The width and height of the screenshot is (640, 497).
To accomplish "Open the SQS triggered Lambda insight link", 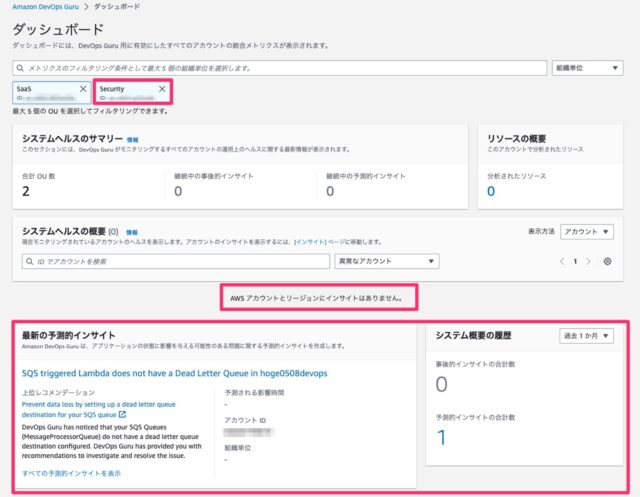I will pyautogui.click(x=174, y=373).
